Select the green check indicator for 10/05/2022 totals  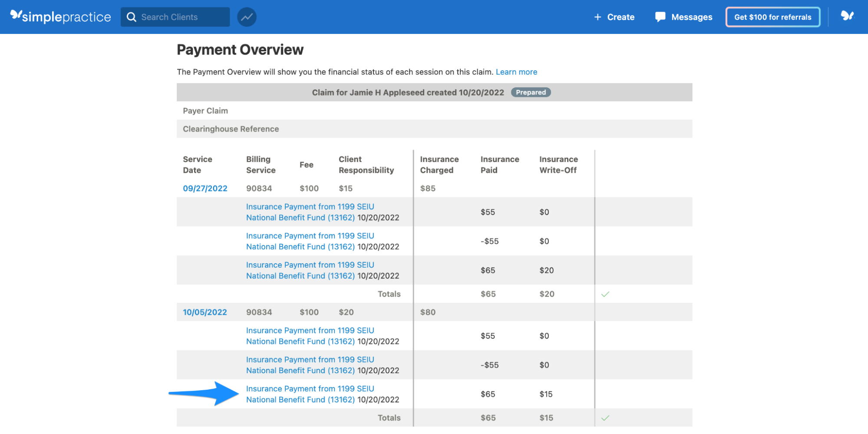[605, 417]
